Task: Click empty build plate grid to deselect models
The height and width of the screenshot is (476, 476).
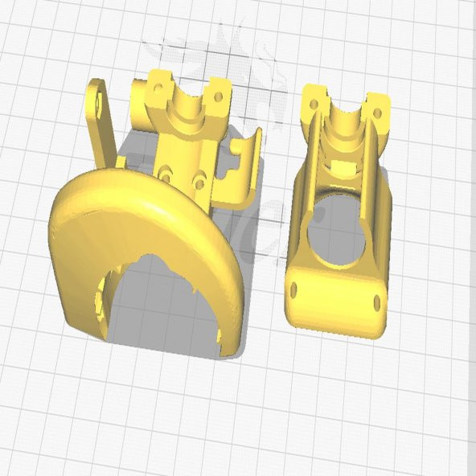Action: [334, 410]
